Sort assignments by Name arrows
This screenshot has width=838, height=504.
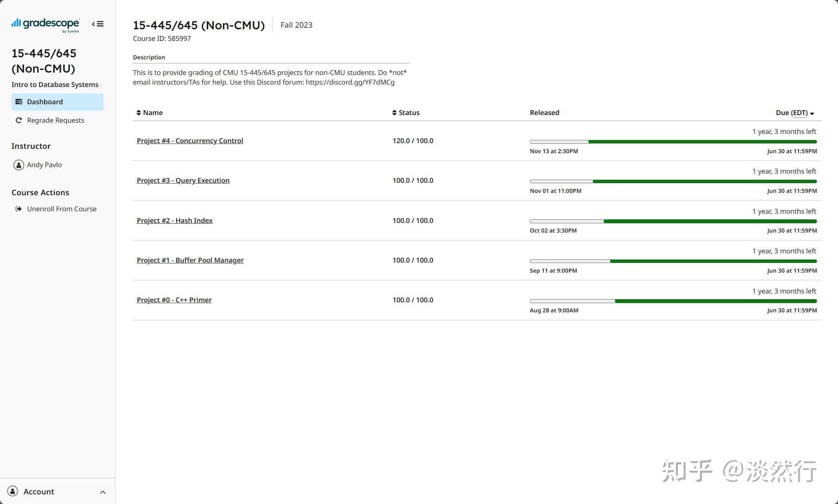click(138, 113)
